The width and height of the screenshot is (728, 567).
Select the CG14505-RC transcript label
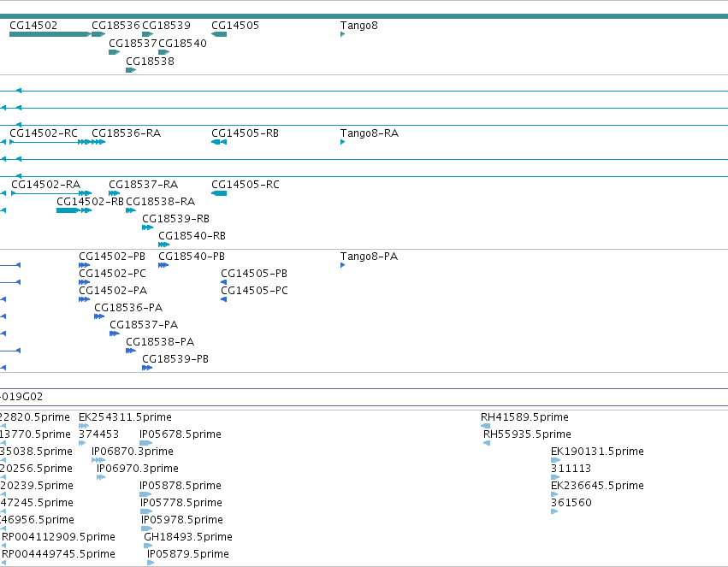pyautogui.click(x=246, y=185)
